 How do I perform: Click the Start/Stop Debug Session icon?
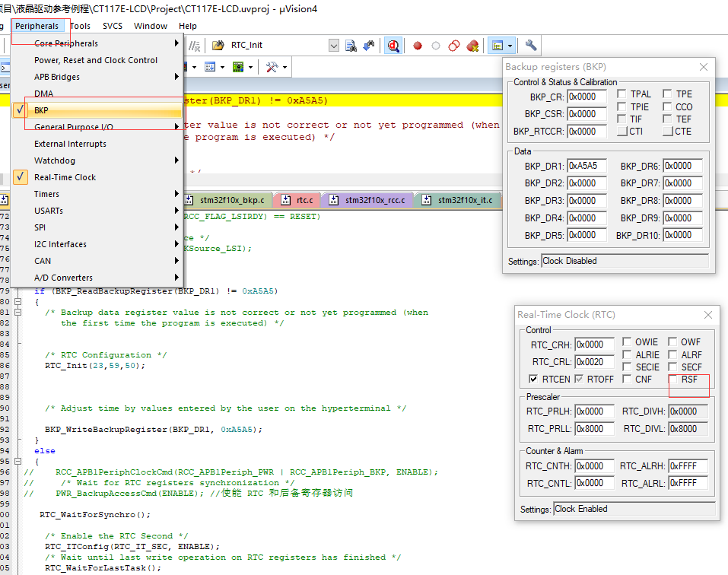[x=393, y=46]
